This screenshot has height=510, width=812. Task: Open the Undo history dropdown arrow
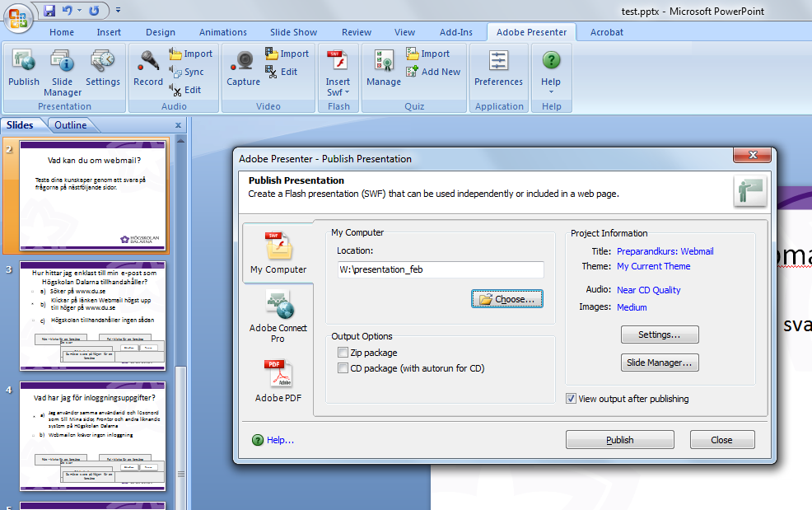click(79, 11)
